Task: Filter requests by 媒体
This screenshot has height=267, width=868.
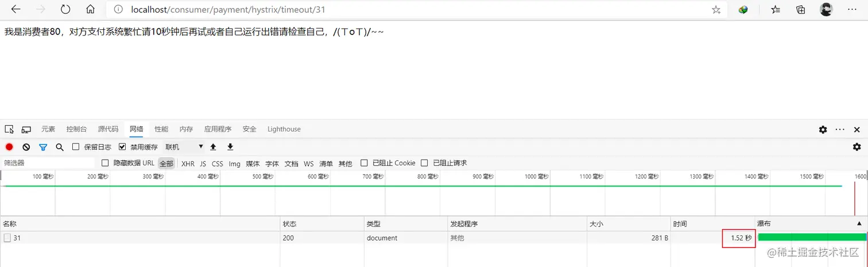Action: (x=253, y=164)
